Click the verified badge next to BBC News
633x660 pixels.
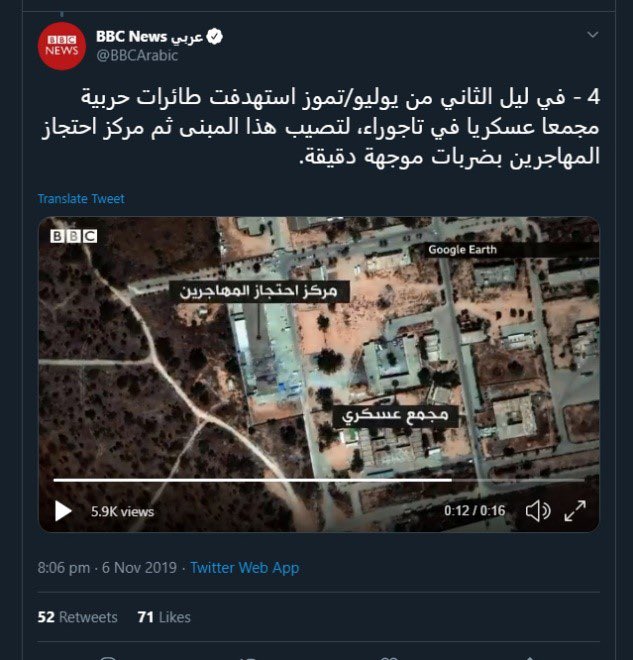click(215, 37)
